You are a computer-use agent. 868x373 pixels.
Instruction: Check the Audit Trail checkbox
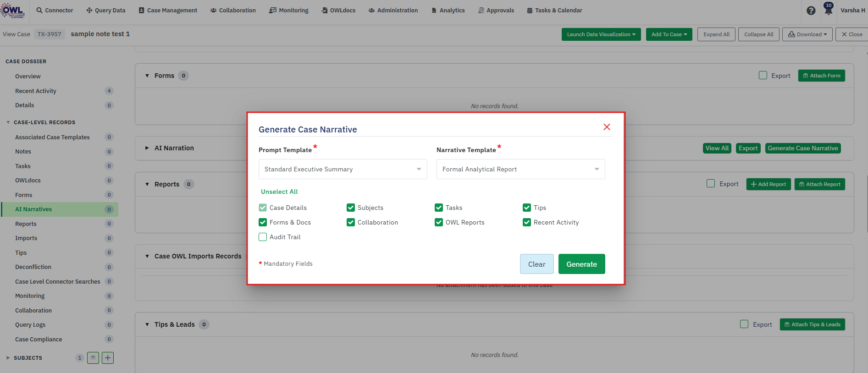[263, 237]
